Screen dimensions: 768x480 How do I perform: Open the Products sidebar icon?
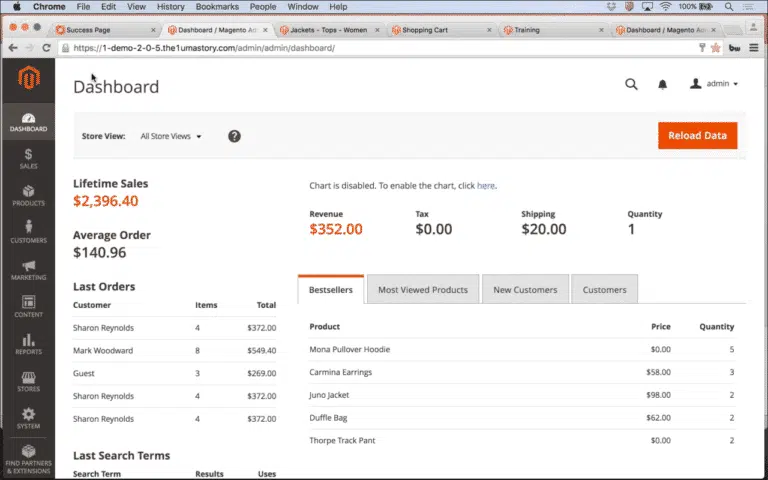[28, 195]
